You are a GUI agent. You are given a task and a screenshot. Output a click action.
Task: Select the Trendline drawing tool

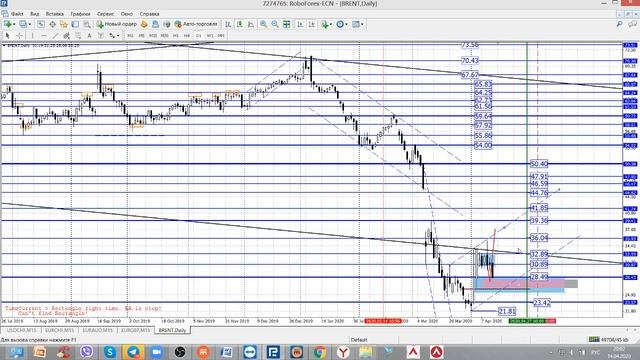[55, 36]
